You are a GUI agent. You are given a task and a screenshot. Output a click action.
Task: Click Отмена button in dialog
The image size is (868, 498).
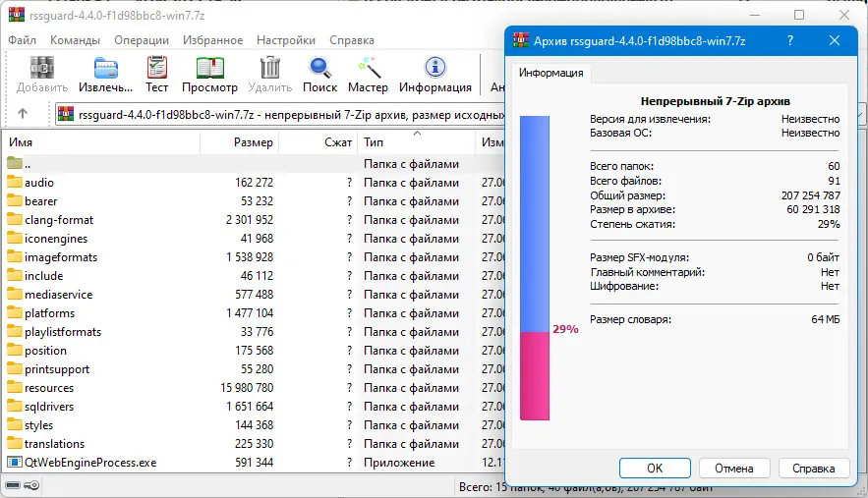(x=734, y=469)
